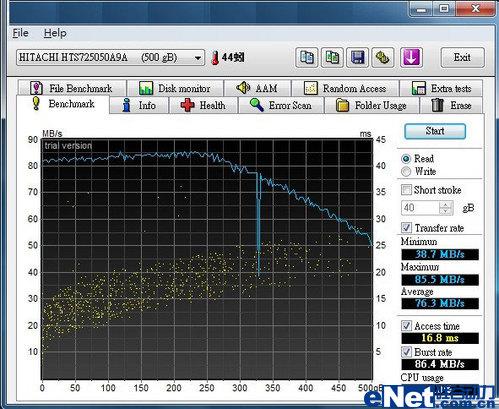This screenshot has height=409, width=499.
Task: Click the Start benchmark button
Action: pos(435,131)
